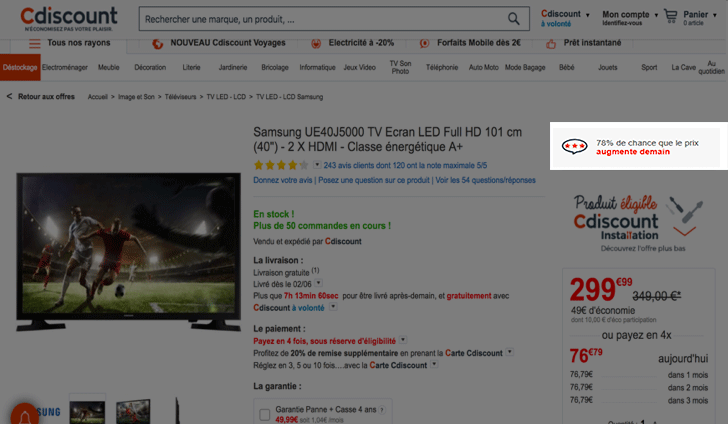Click the red chevron under Cdiscount Installation

(685, 231)
